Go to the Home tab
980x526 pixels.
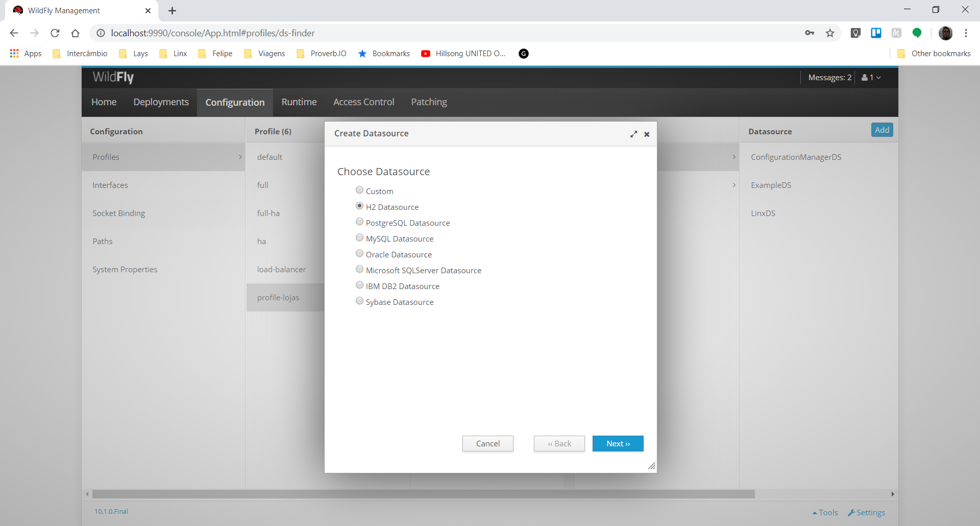coord(104,102)
